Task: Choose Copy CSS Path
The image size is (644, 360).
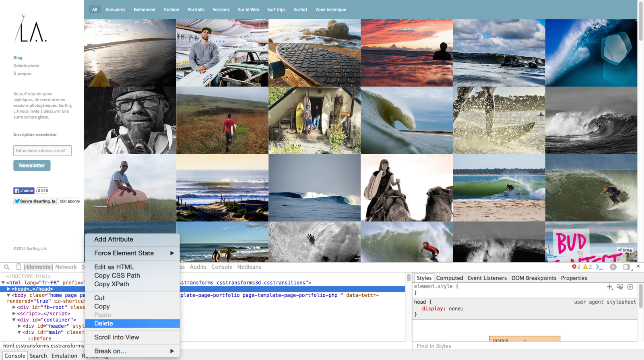Action: point(132,275)
